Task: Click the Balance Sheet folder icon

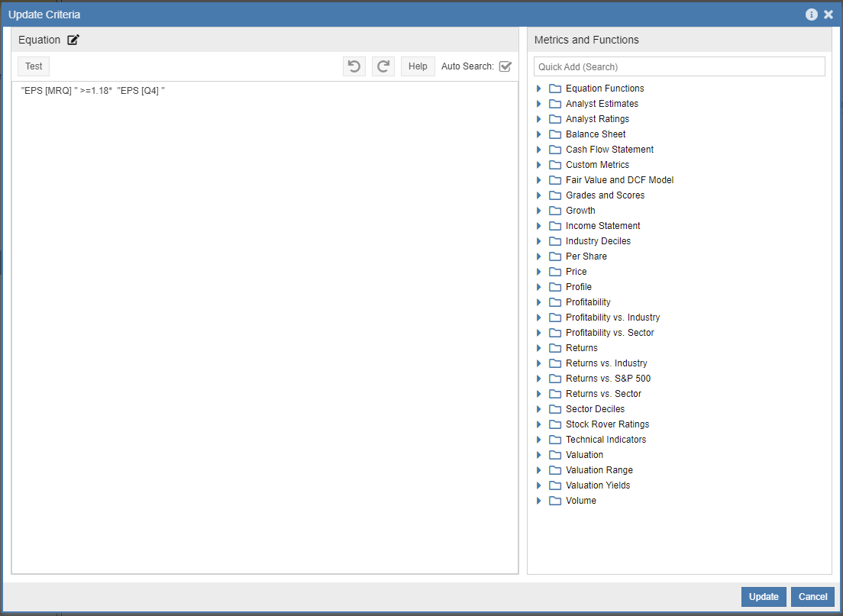Action: [x=555, y=134]
